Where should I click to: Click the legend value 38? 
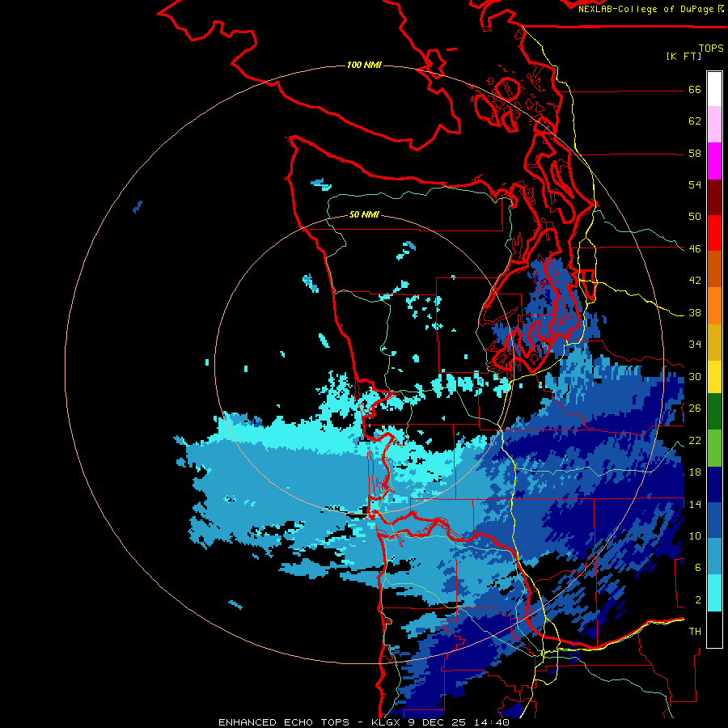(695, 312)
